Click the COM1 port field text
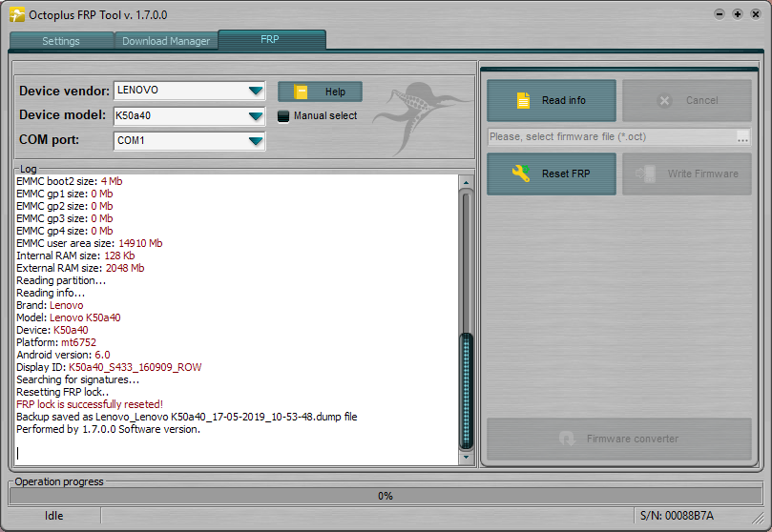The width and height of the screenshot is (772, 532). (x=131, y=140)
